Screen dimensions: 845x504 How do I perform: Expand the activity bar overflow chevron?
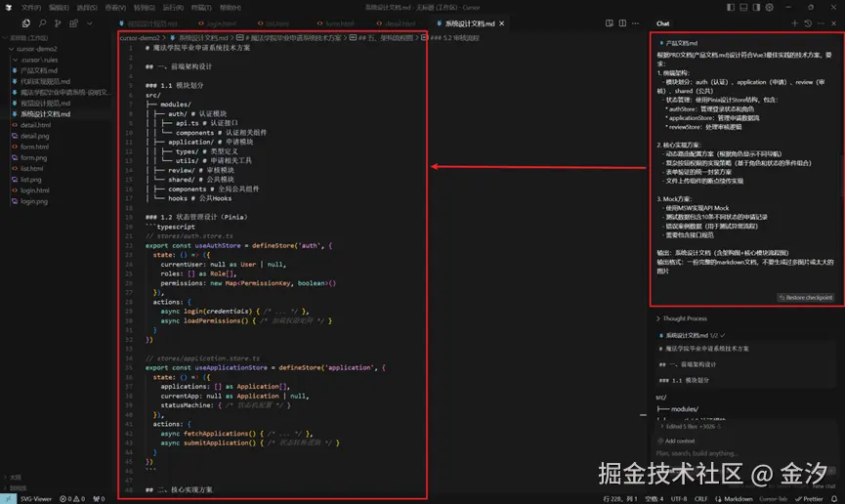pos(90,23)
